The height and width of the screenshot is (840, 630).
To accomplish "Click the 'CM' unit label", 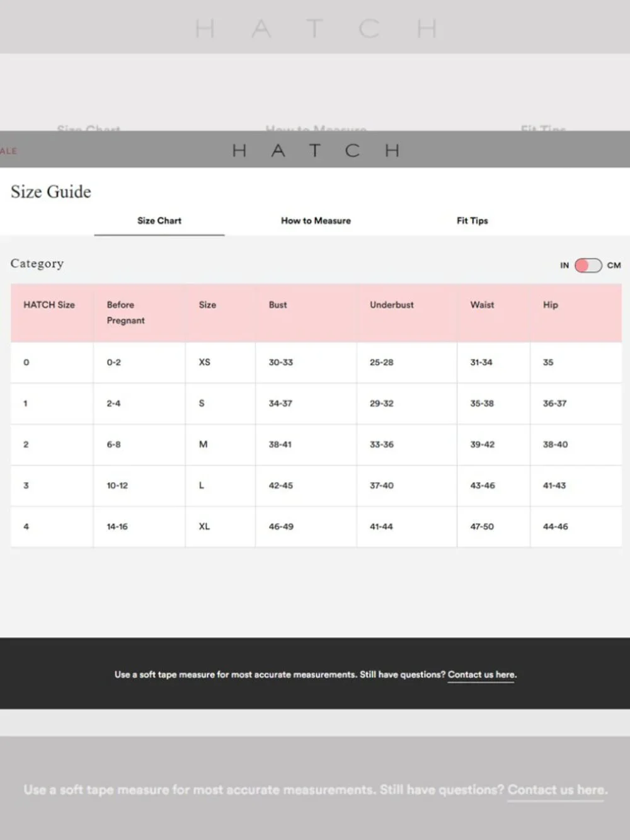I will pyautogui.click(x=614, y=265).
